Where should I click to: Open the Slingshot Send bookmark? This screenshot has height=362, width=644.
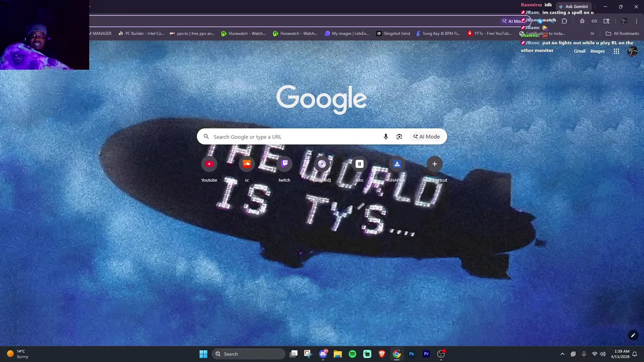coord(393,34)
